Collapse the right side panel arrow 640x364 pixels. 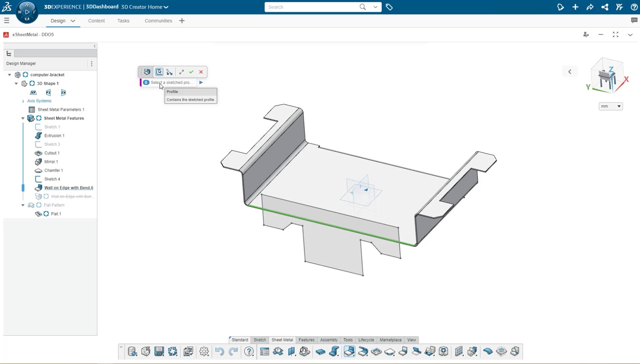coord(569,72)
